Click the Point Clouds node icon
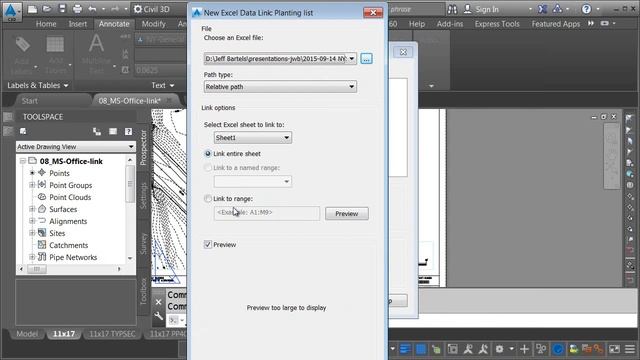This screenshot has width=640, height=360. pyautogui.click(x=42, y=197)
